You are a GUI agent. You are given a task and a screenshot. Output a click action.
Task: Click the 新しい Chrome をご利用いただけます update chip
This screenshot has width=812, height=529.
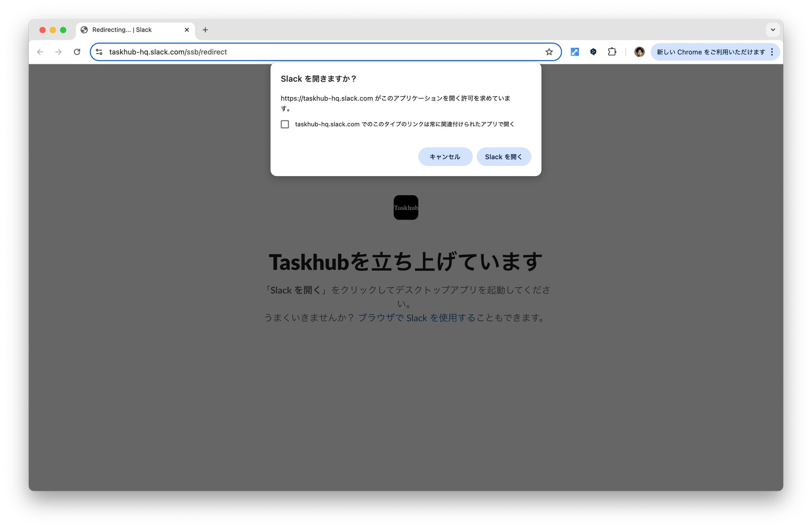(710, 52)
